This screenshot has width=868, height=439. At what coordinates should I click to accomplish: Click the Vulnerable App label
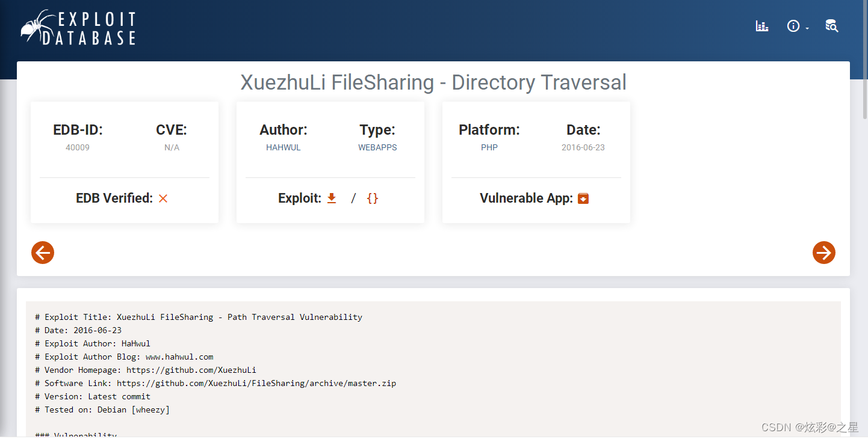coord(526,198)
